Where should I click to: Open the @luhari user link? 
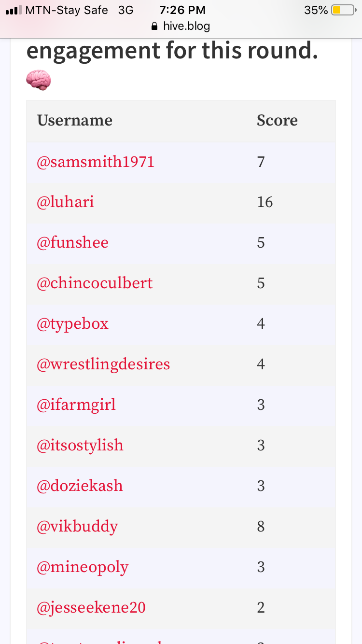(x=65, y=202)
